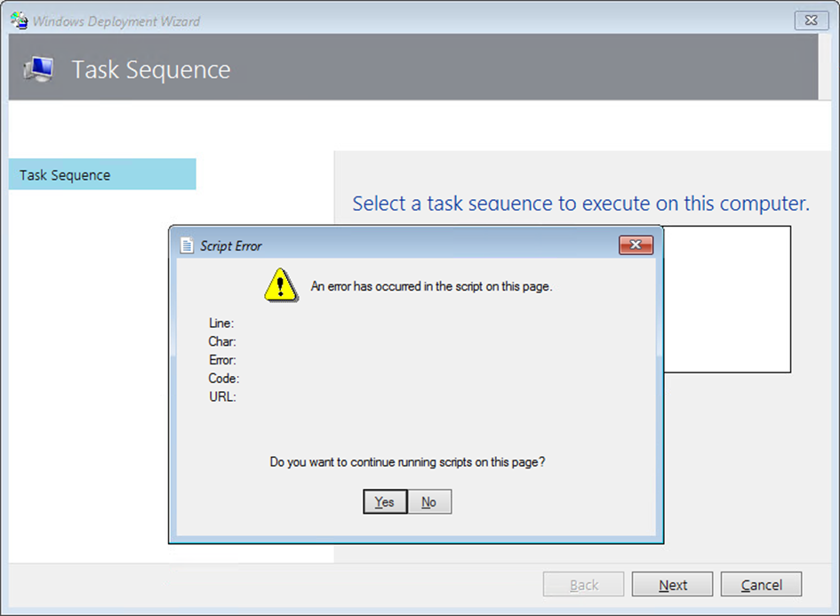The image size is (840, 616).
Task: Click the disabled Back button
Action: [583, 584]
